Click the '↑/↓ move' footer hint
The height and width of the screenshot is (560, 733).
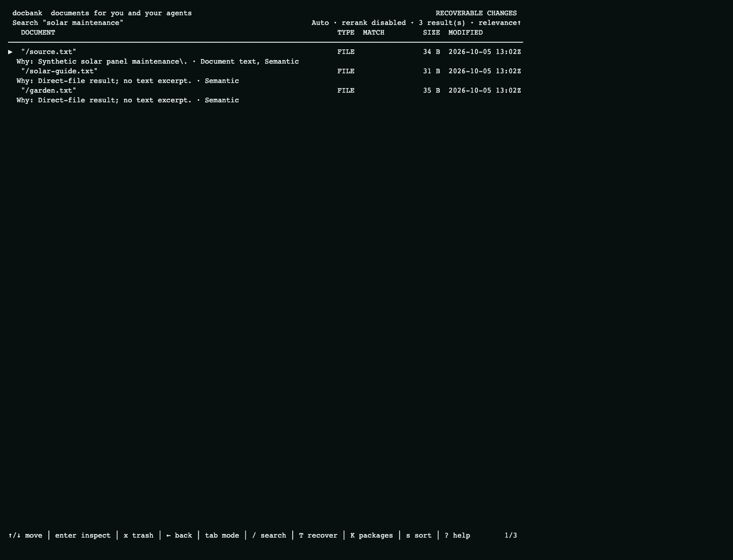point(25,536)
